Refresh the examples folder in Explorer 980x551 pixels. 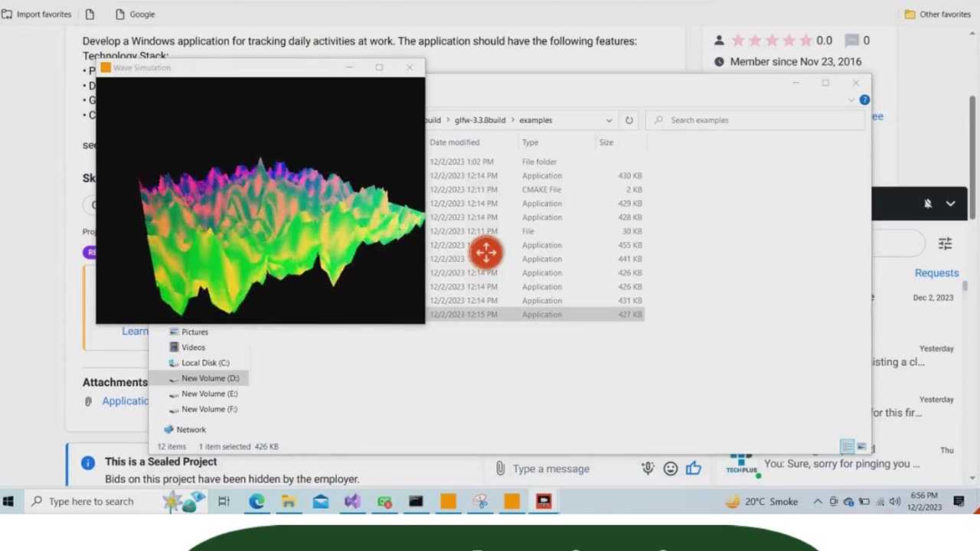[x=629, y=120]
